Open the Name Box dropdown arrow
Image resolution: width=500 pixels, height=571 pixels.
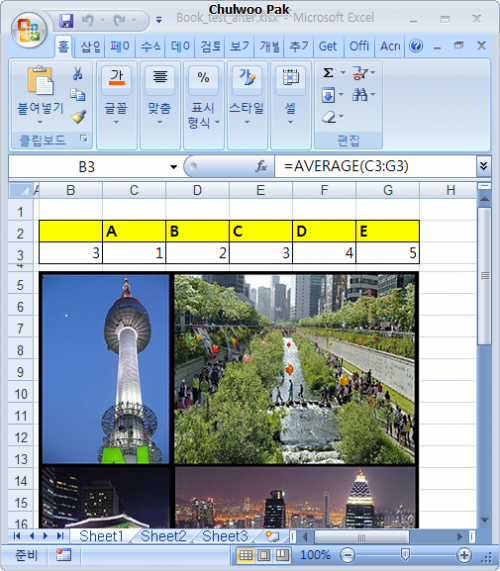click(173, 167)
